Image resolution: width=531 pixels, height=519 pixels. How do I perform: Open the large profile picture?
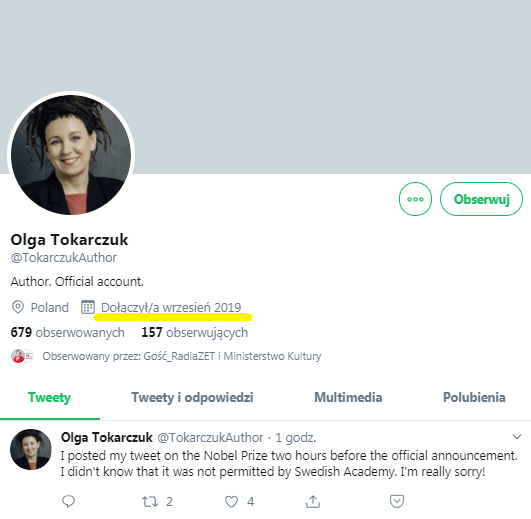71,155
